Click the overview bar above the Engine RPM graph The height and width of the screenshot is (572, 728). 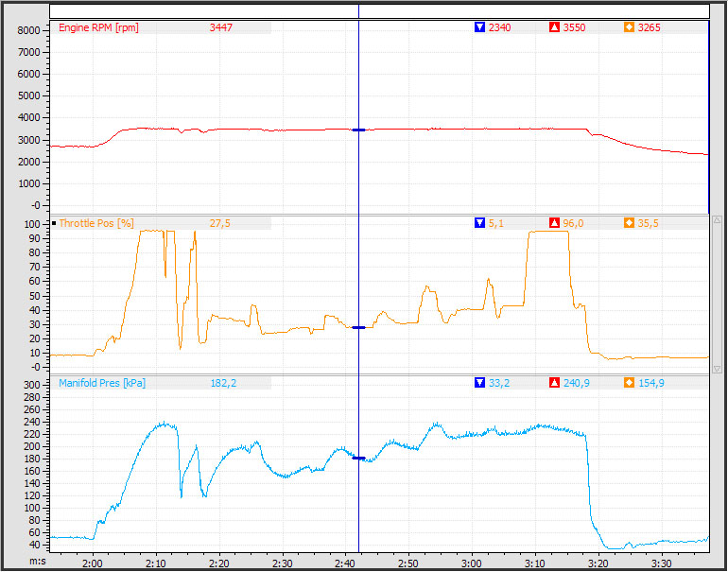(379, 11)
